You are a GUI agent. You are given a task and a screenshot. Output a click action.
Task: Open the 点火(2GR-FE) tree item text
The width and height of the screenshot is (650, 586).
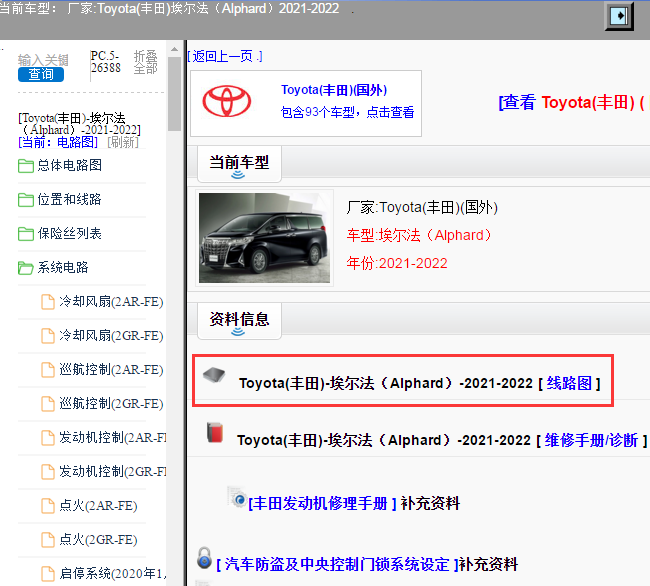coord(98,539)
